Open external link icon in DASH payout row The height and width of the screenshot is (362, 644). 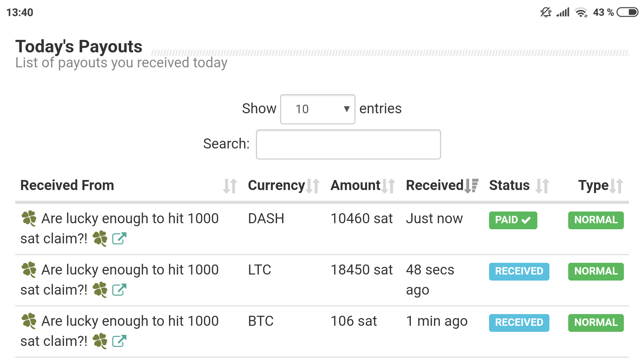(x=119, y=239)
